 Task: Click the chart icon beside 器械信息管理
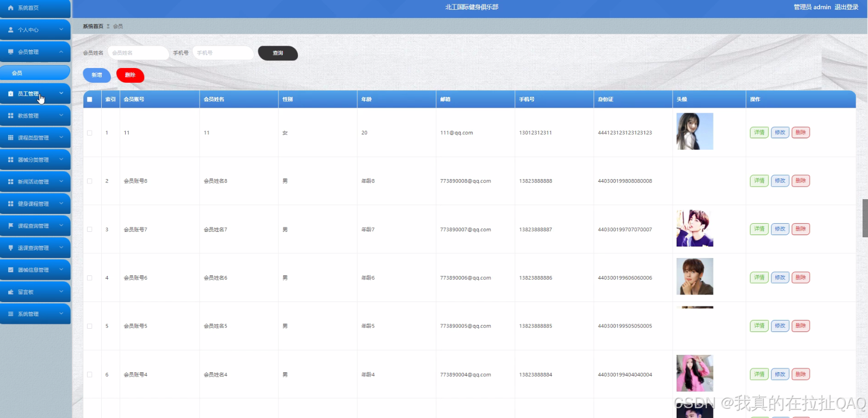(10, 270)
